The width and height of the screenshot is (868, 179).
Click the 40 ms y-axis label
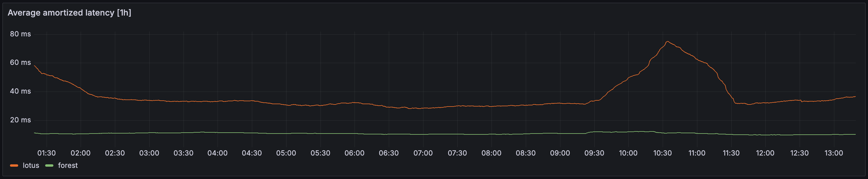pos(20,91)
